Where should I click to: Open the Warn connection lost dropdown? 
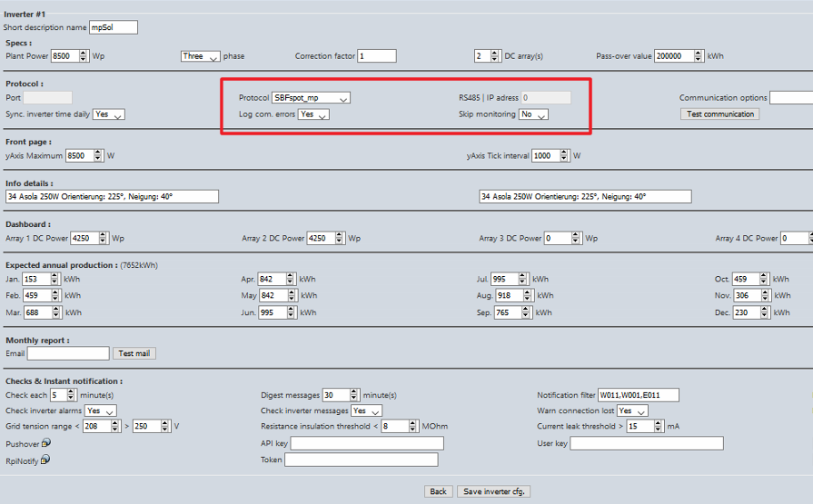pos(631,411)
